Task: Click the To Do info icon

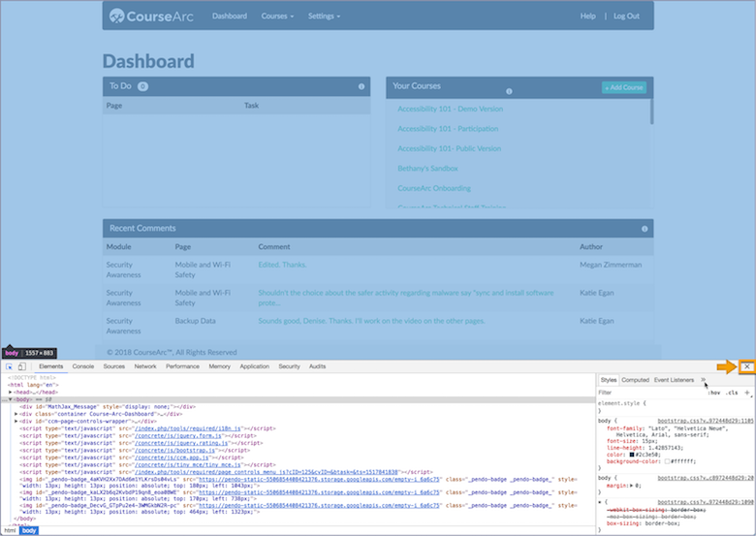Action: tap(362, 87)
